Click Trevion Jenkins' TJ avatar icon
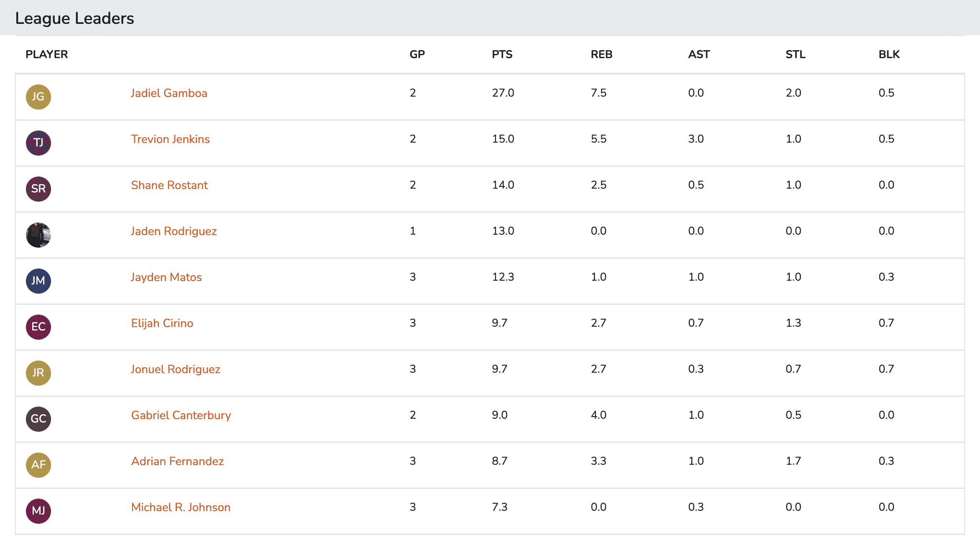Viewport: 980px width, 548px height. (x=38, y=143)
